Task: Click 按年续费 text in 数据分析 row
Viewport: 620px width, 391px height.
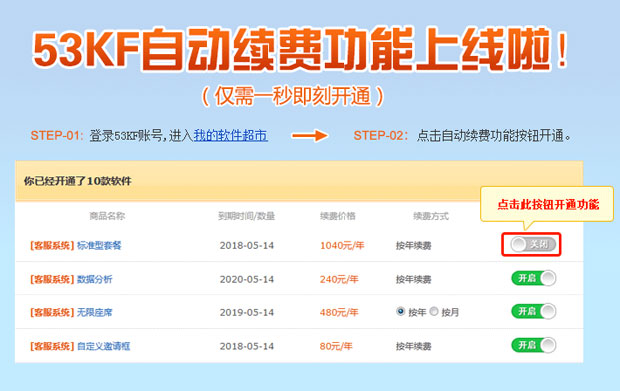Action: pos(414,280)
